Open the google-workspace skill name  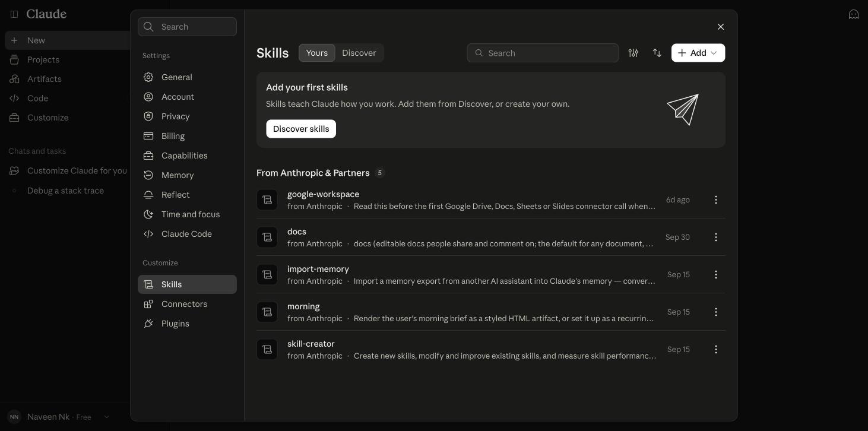click(x=323, y=194)
